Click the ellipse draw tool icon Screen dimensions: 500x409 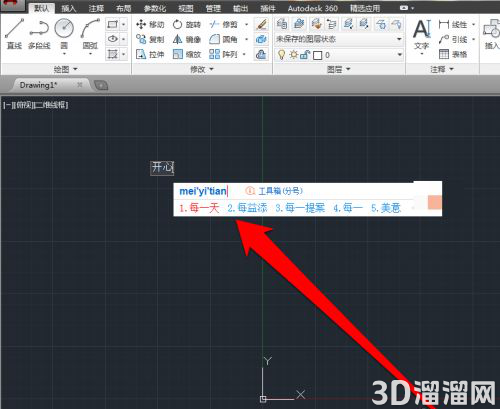point(113,39)
